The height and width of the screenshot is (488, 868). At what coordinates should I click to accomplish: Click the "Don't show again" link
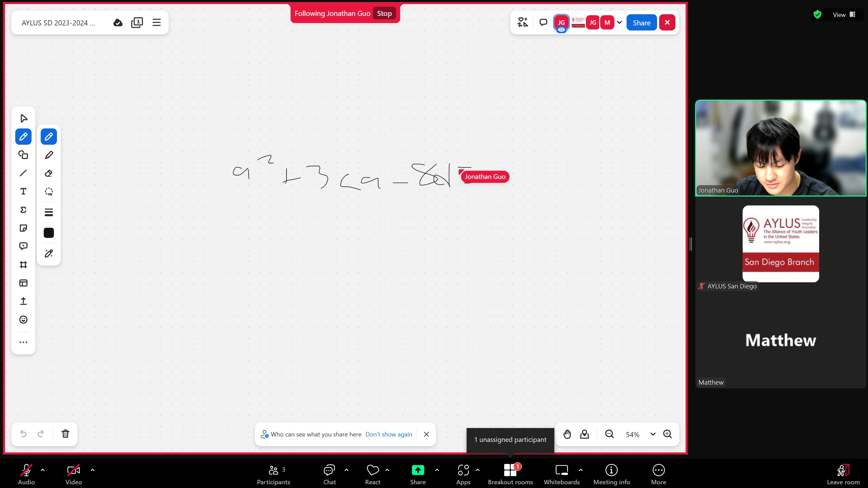(x=389, y=434)
